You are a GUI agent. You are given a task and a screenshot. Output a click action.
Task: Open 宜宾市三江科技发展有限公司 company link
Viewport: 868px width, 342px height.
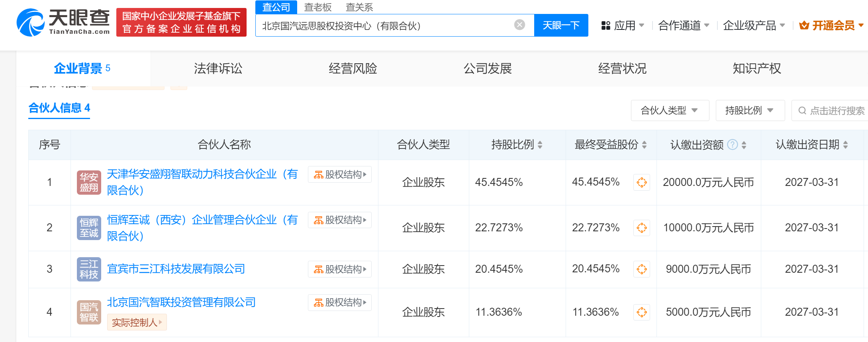pyautogui.click(x=176, y=269)
